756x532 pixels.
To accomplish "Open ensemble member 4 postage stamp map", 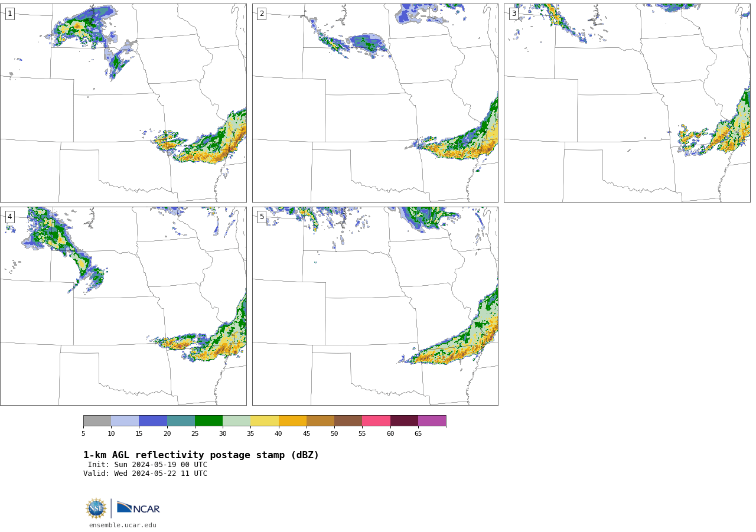I will [x=123, y=306].
